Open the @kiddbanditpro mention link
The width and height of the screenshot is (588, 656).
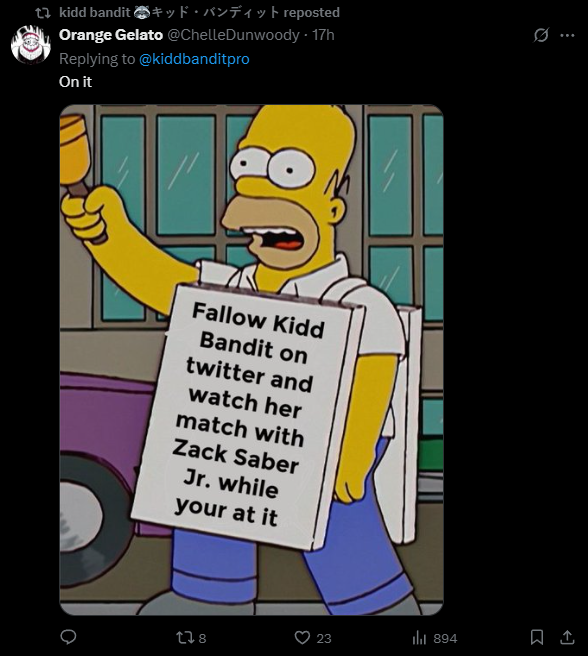[194, 59]
